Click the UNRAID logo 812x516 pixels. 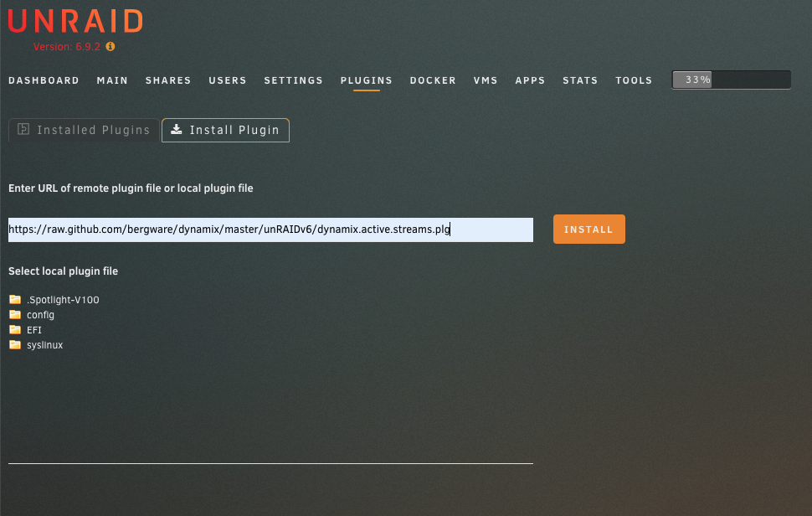point(75,21)
